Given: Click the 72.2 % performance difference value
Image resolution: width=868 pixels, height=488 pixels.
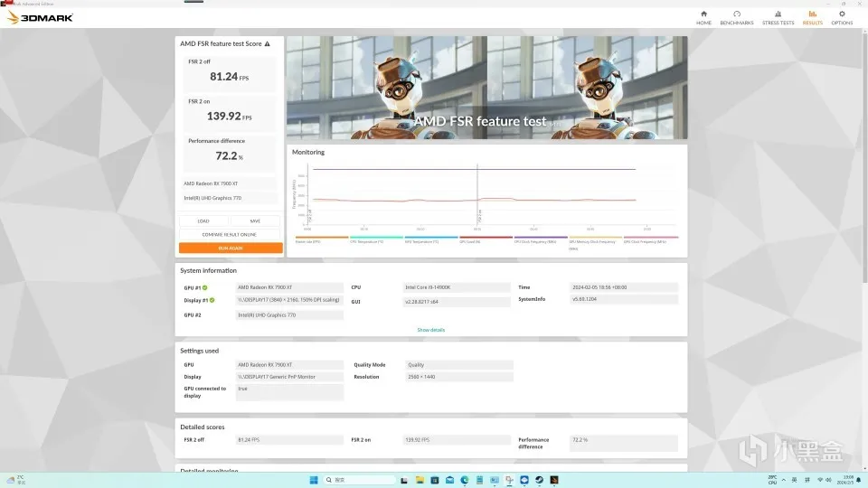Looking at the screenshot, I should pyautogui.click(x=229, y=156).
